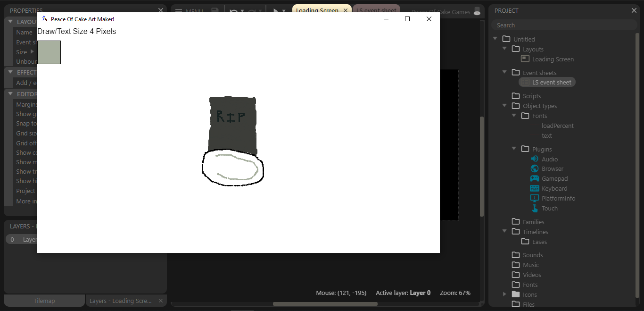Close the Loading Screen tab
Viewport: 644px width, 311px height.
(346, 10)
